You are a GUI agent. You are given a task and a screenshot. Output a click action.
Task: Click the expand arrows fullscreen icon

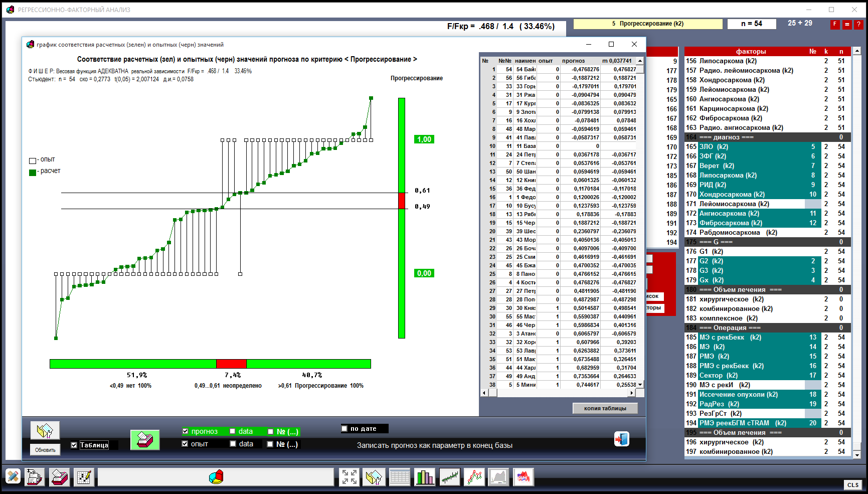coord(349,477)
